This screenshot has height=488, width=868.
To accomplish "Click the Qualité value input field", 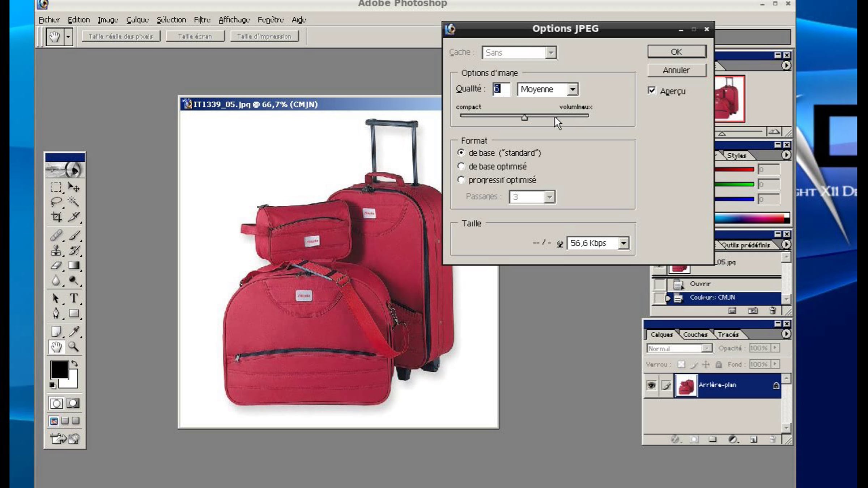I will pyautogui.click(x=501, y=89).
